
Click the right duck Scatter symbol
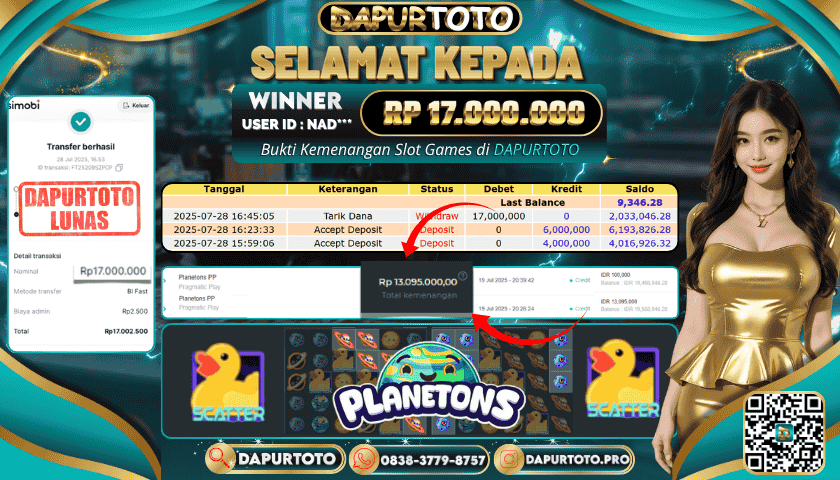point(623,380)
